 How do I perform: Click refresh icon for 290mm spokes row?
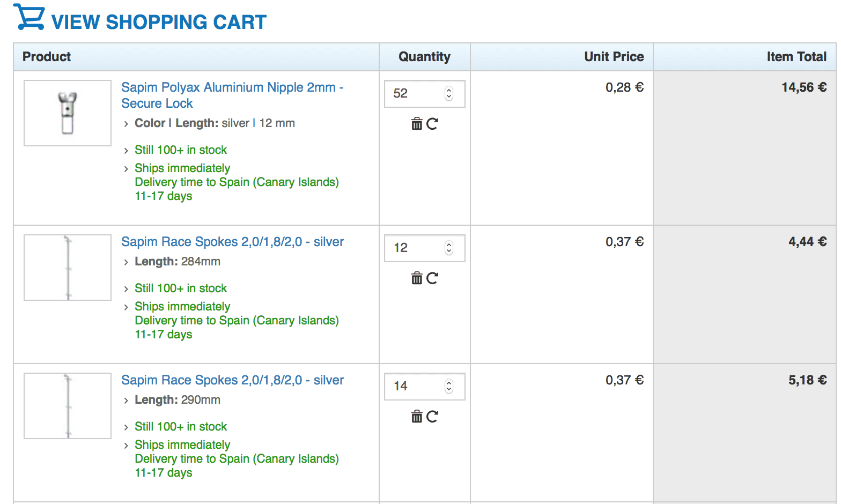pyautogui.click(x=432, y=417)
